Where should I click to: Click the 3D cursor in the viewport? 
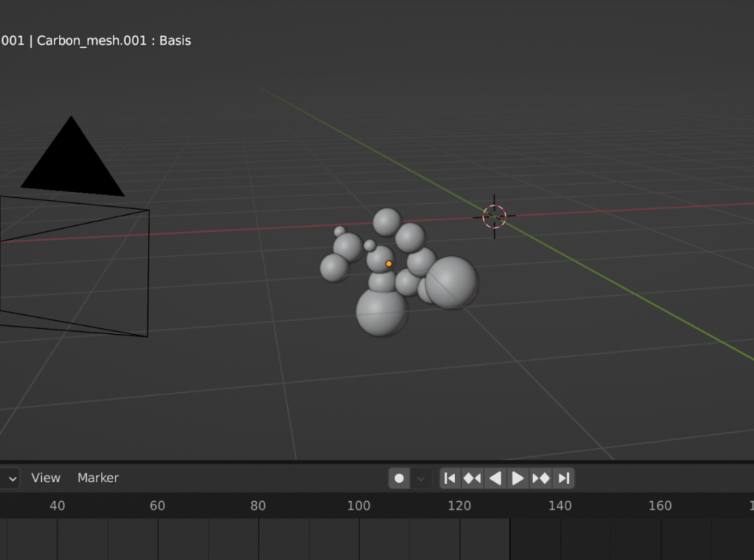[x=494, y=216]
